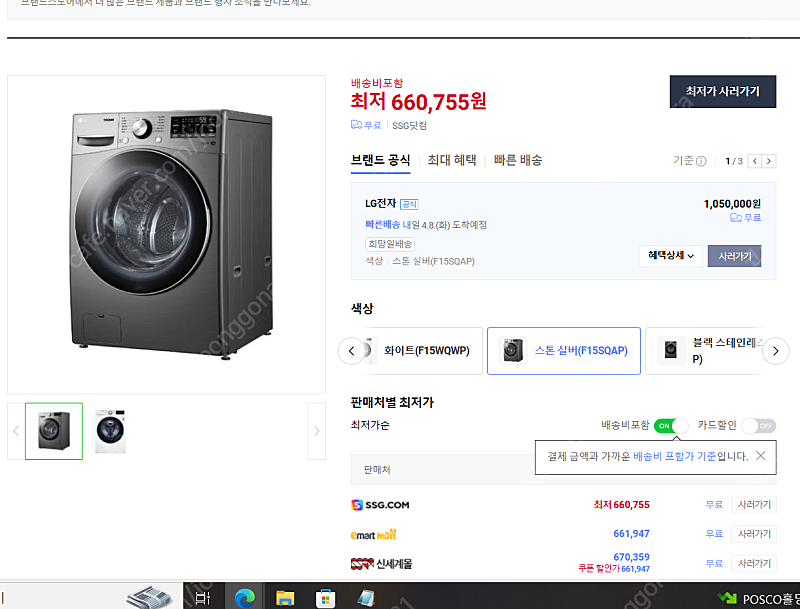Viewport: 800px width, 609px height.
Task: Select the white washer thumbnail
Action: click(x=110, y=431)
